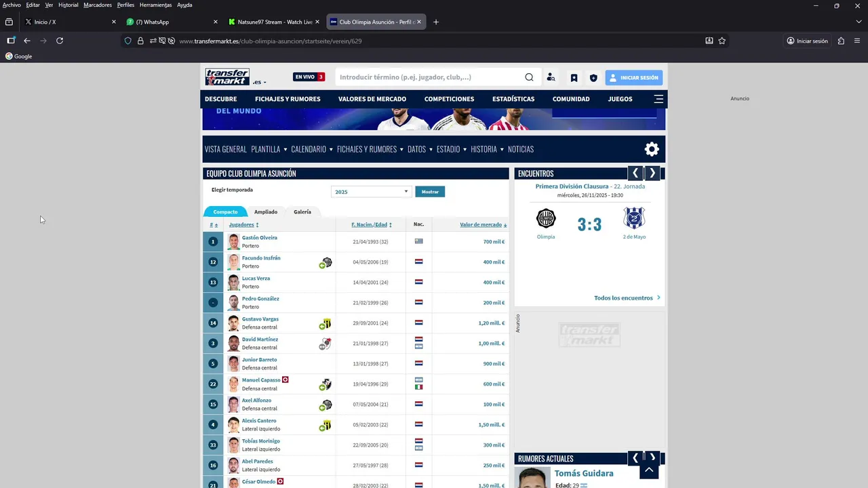Reload the page with browser refresh icon
Image resolution: width=868 pixels, height=488 pixels.
pyautogui.click(x=60, y=41)
